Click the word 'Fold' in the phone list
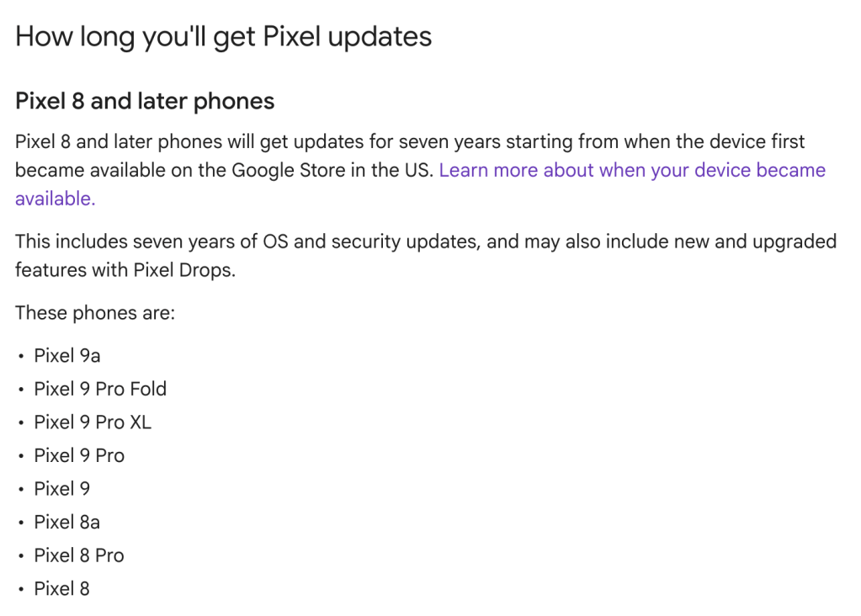 pos(148,389)
